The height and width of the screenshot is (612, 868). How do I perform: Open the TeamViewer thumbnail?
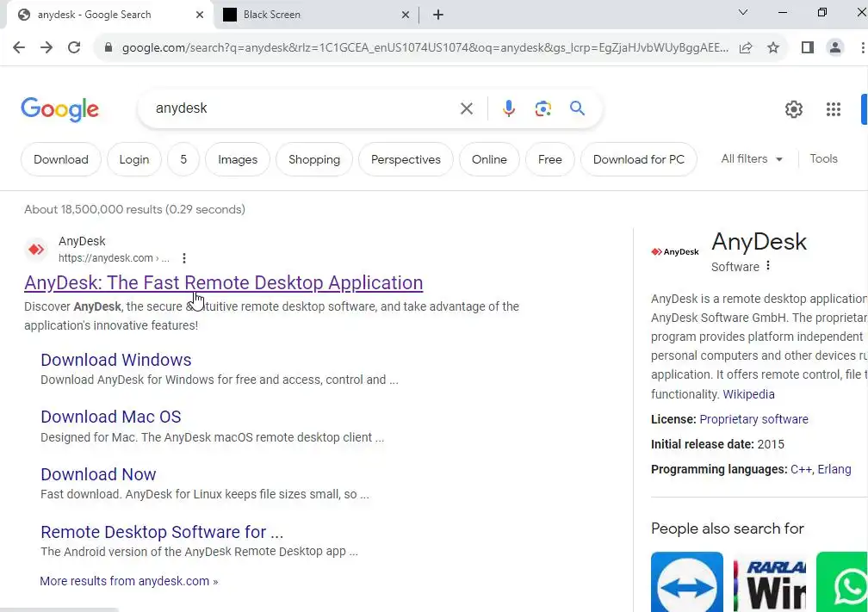tap(687, 582)
